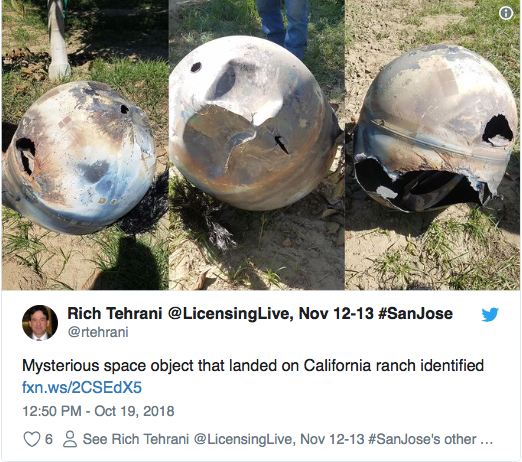Click the info icon on photo corner
522x462 pixels.
(x=506, y=13)
